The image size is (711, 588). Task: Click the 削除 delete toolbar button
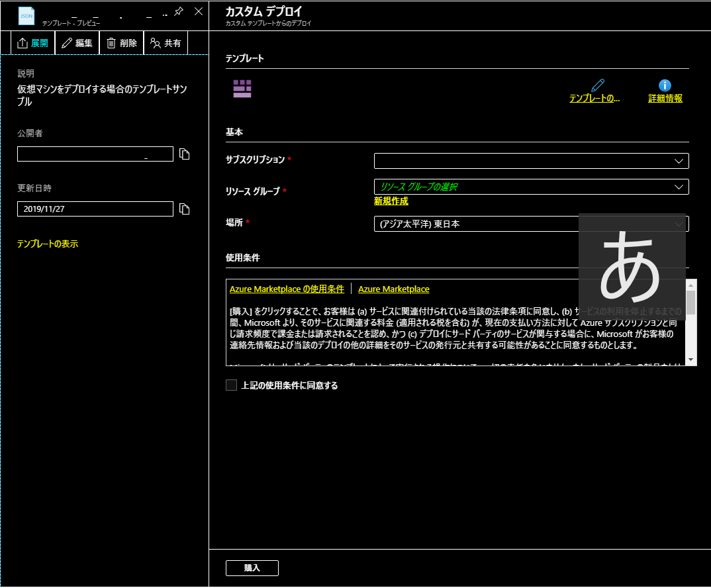pyautogui.click(x=122, y=43)
